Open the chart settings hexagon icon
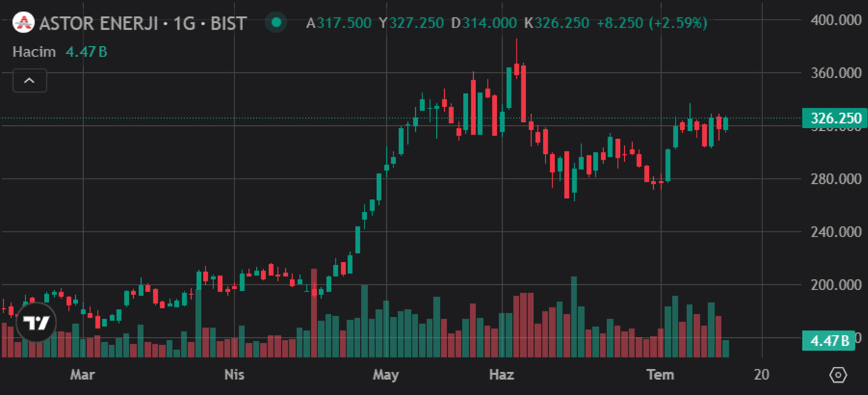The height and width of the screenshot is (395, 868). (x=838, y=375)
